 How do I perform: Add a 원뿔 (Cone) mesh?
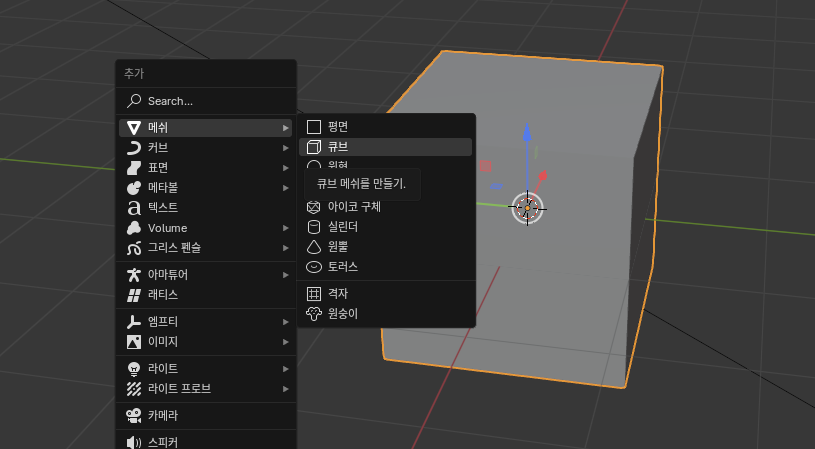[x=386, y=247]
